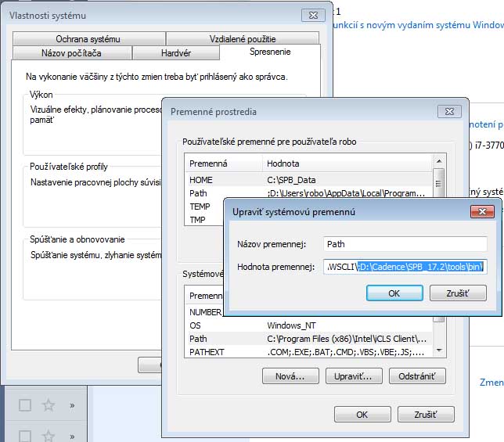Image resolution: width=504 pixels, height=442 pixels.
Task: Open the Ochrana systému tab
Action: (x=88, y=39)
